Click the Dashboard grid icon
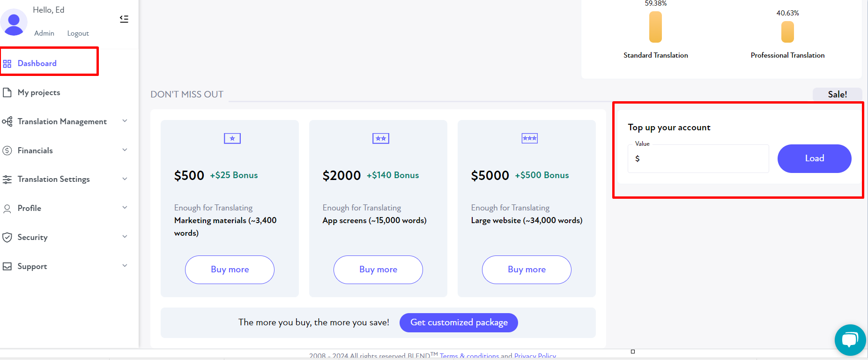The width and height of the screenshot is (868, 360). (7, 64)
